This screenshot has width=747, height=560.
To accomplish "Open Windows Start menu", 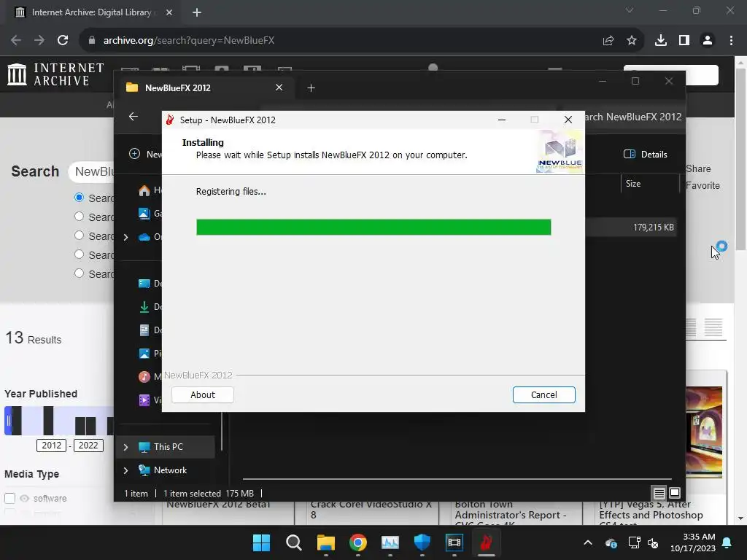I will tap(261, 542).
